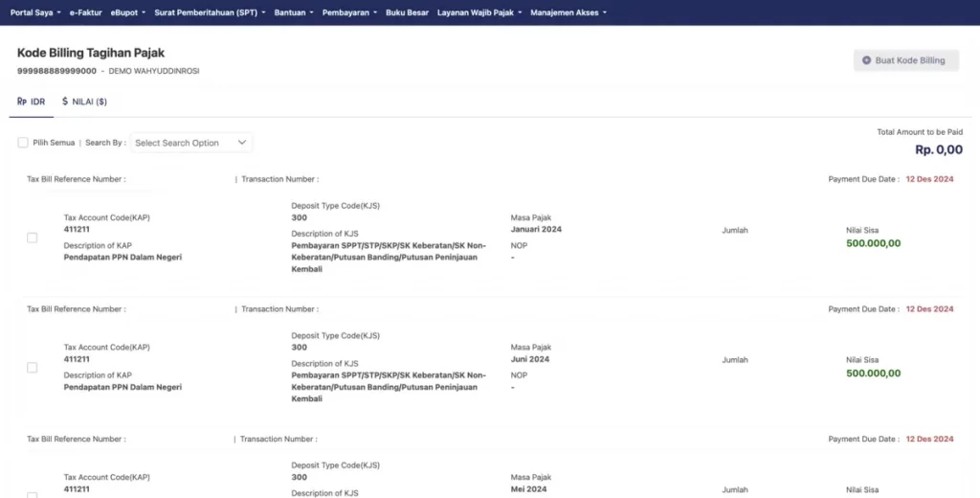The height and width of the screenshot is (498, 980).
Task: Tick the Pilih Semua checkbox
Action: tap(23, 143)
